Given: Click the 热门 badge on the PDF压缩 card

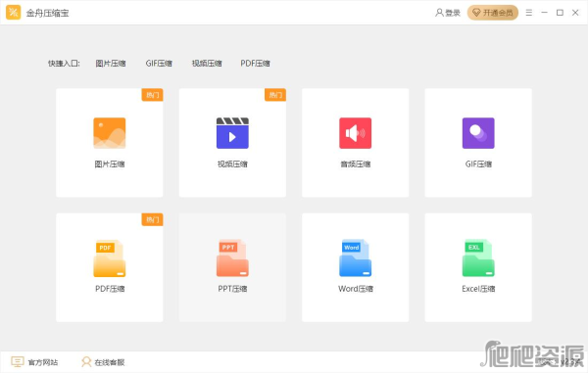Looking at the screenshot, I should click(152, 219).
